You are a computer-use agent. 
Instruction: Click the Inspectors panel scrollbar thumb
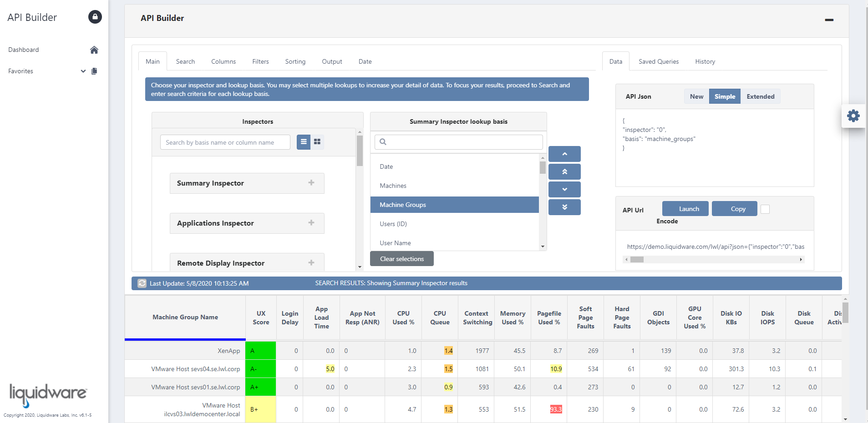(x=360, y=151)
